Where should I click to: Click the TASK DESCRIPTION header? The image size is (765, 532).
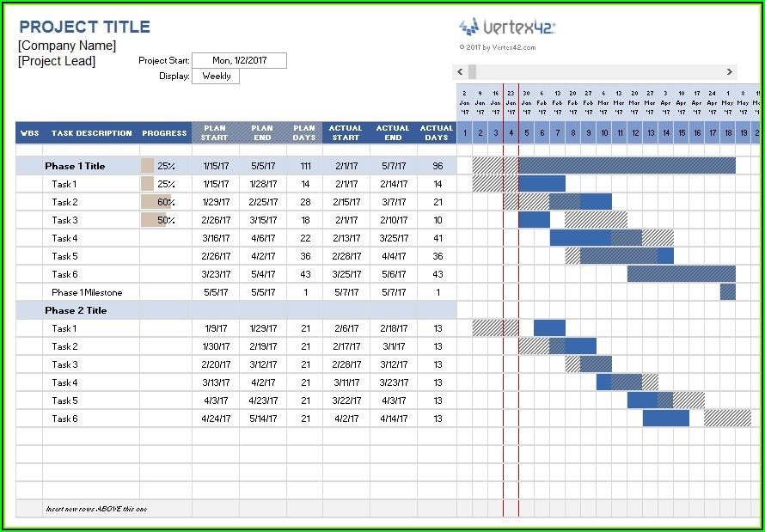pyautogui.click(x=92, y=133)
